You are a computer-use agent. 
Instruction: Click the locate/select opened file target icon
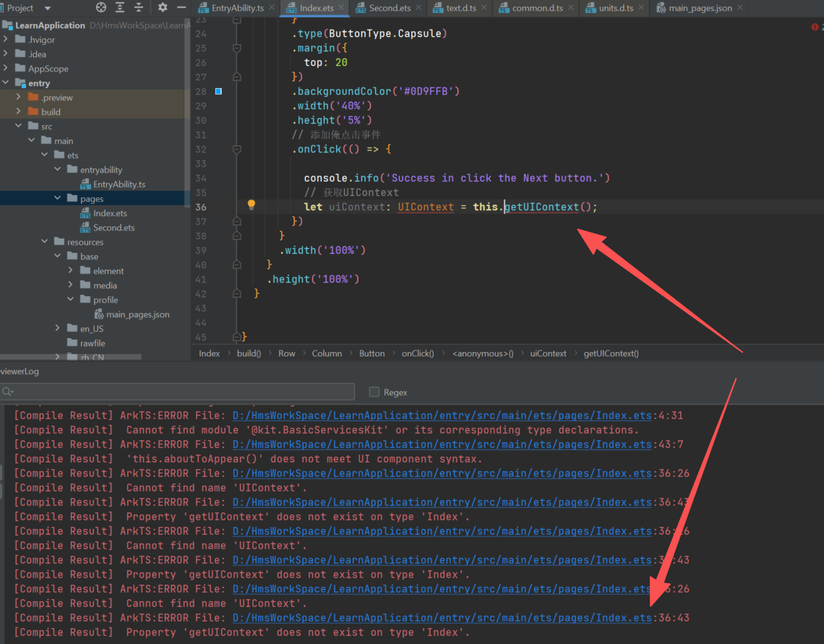click(x=101, y=8)
